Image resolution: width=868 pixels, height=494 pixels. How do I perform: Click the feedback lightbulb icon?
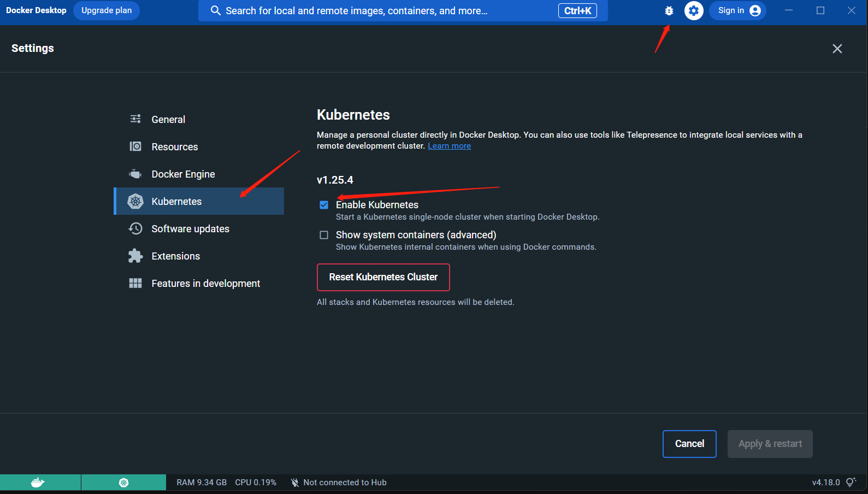(x=851, y=482)
